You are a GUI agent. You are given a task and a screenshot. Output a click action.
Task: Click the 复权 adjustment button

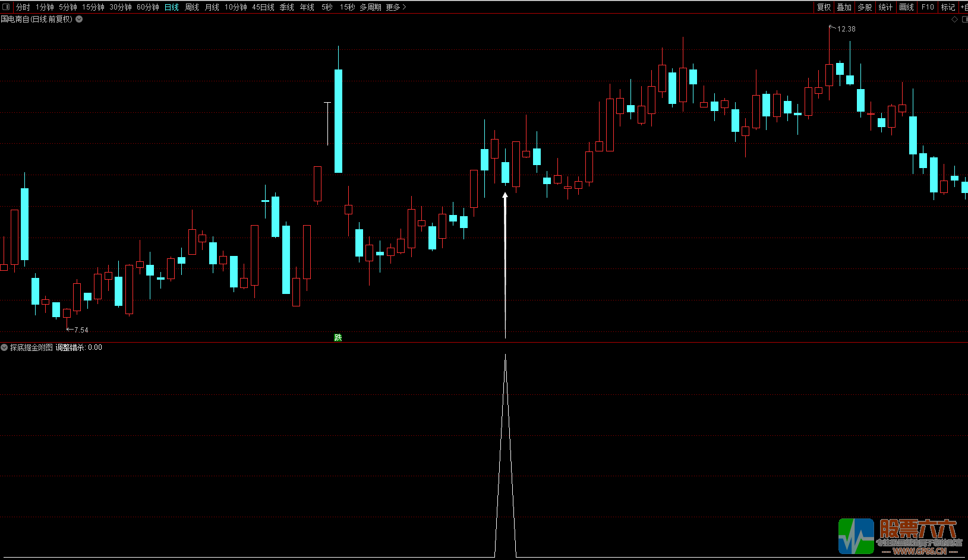pyautogui.click(x=824, y=7)
